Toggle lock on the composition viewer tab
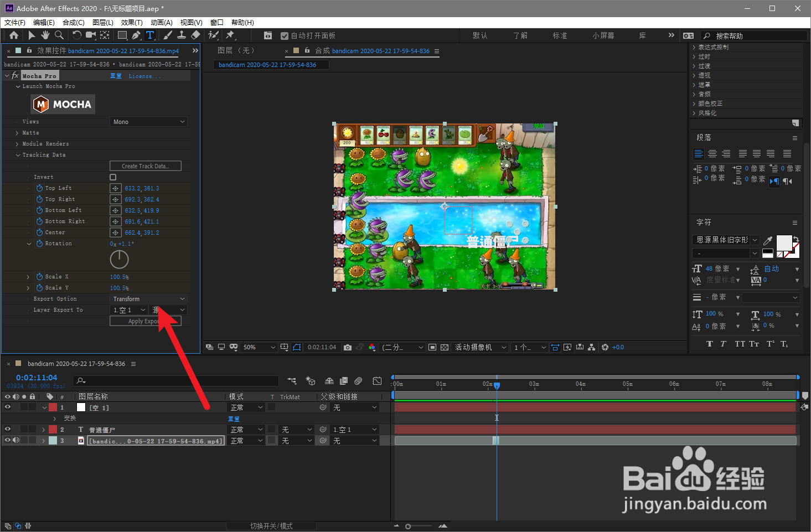Screen dimensions: 811x532 [307, 50]
